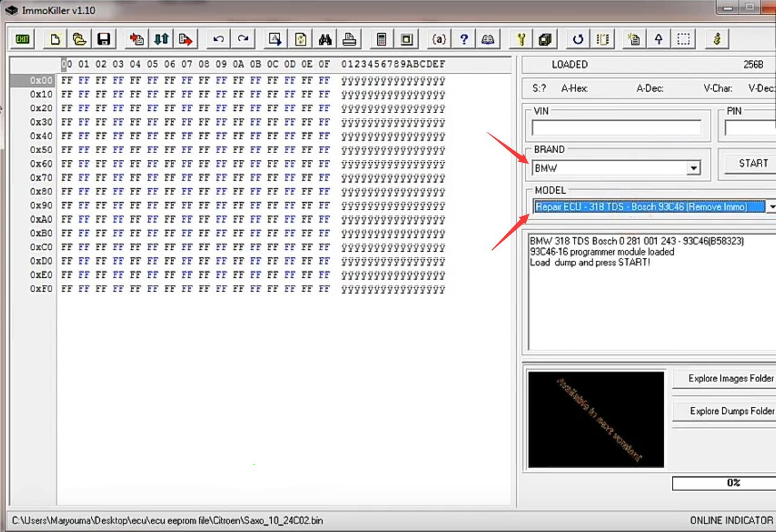Screen dimensions: 776x532
Task: Minimize the ImmoKiller window
Action: pyautogui.click(x=729, y=8)
